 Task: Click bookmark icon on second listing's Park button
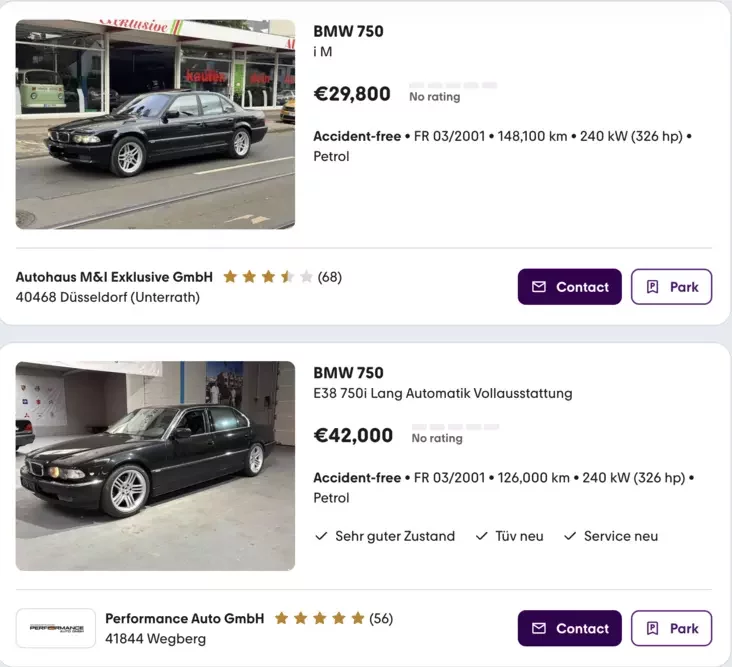tap(653, 629)
